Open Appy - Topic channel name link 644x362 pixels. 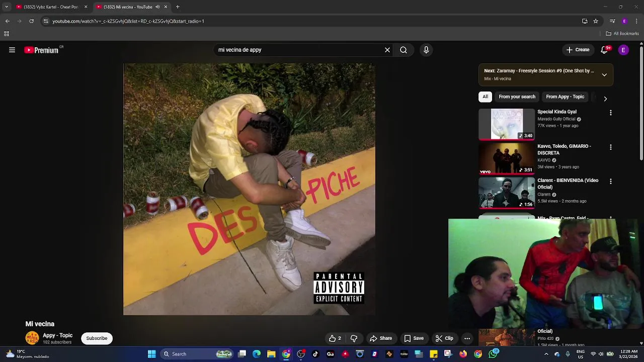pyautogui.click(x=57, y=335)
